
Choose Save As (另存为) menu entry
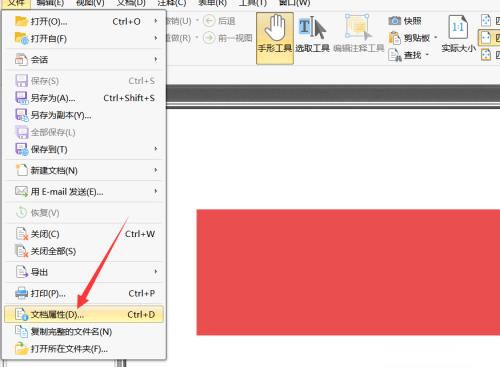[84, 98]
